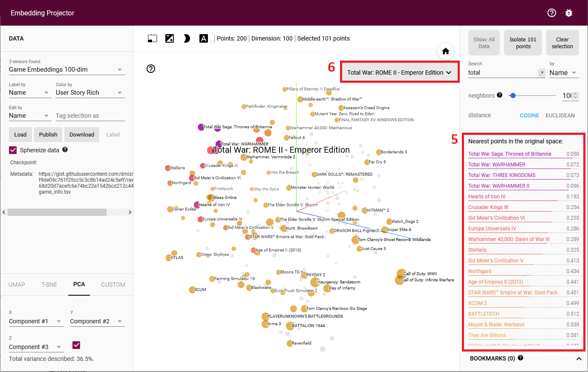This screenshot has width=588, height=372.
Task: Toggle regex search mode button
Action: [x=542, y=73]
